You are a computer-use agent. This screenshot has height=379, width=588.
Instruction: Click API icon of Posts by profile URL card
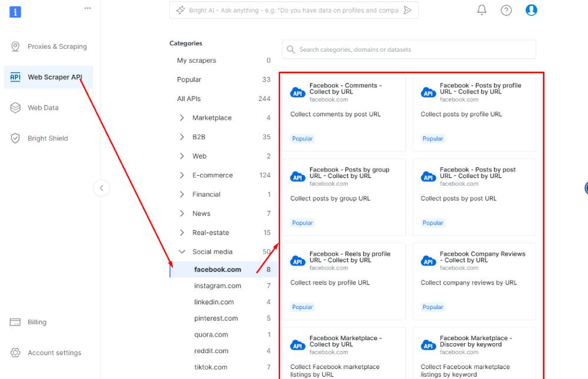tap(428, 93)
